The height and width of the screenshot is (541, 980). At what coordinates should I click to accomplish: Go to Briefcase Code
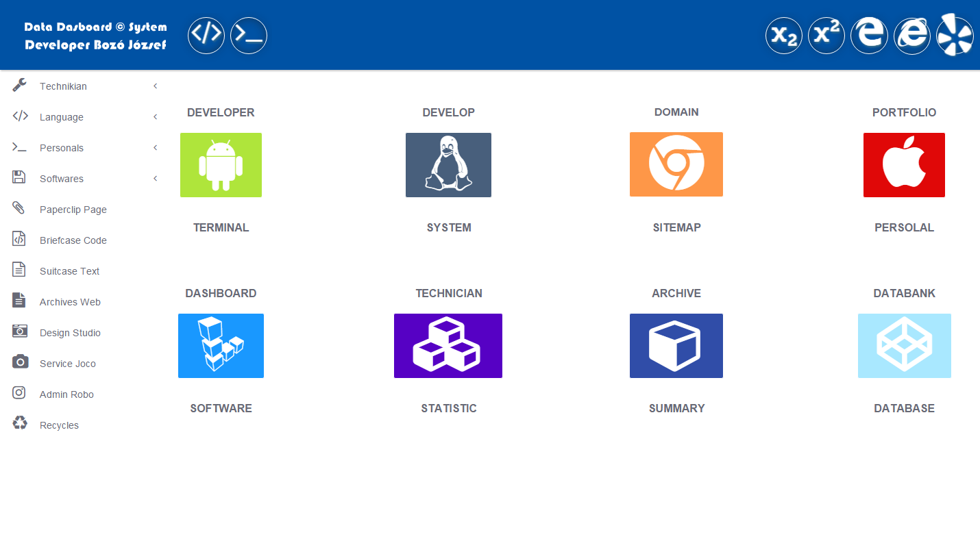(x=73, y=240)
